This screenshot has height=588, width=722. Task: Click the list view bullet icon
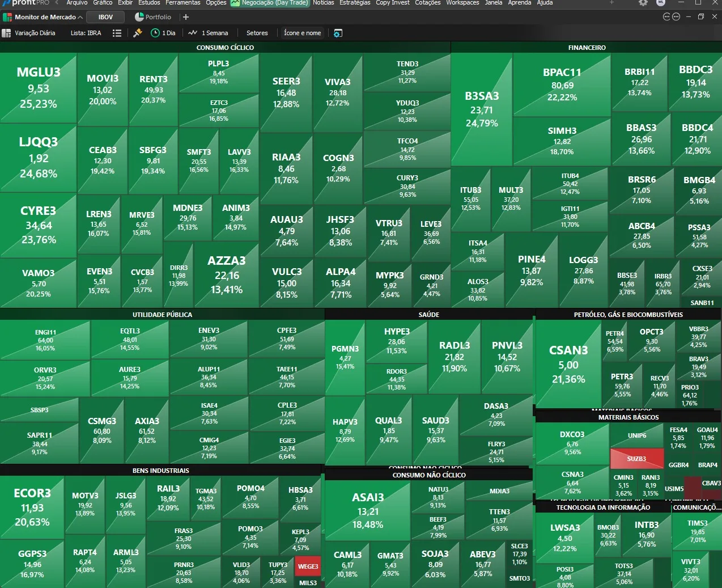tap(117, 33)
